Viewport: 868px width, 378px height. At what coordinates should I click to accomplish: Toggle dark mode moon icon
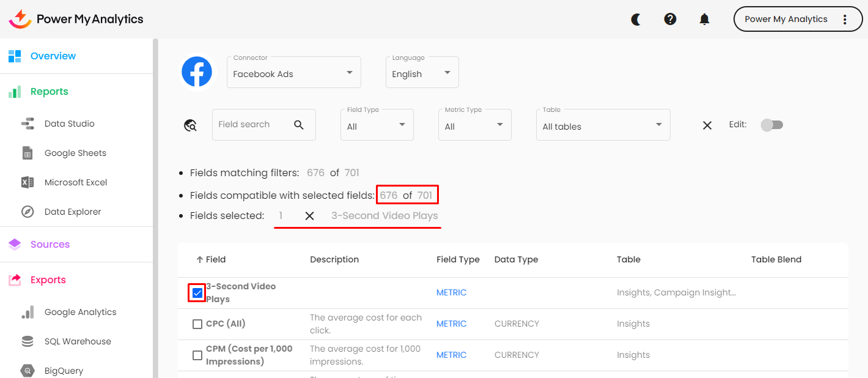[x=636, y=20]
